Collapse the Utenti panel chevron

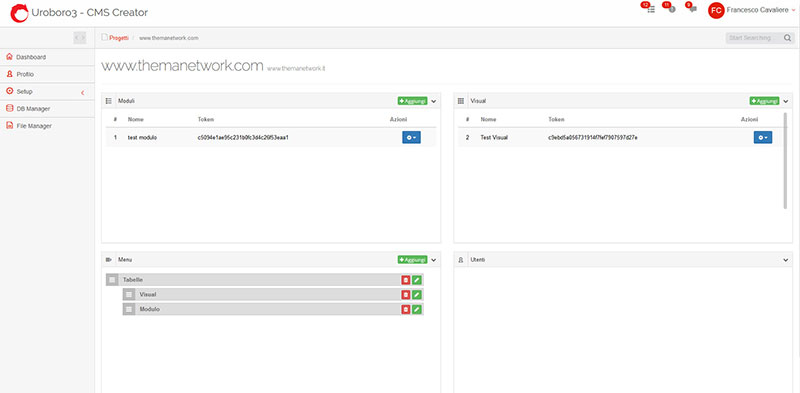786,260
